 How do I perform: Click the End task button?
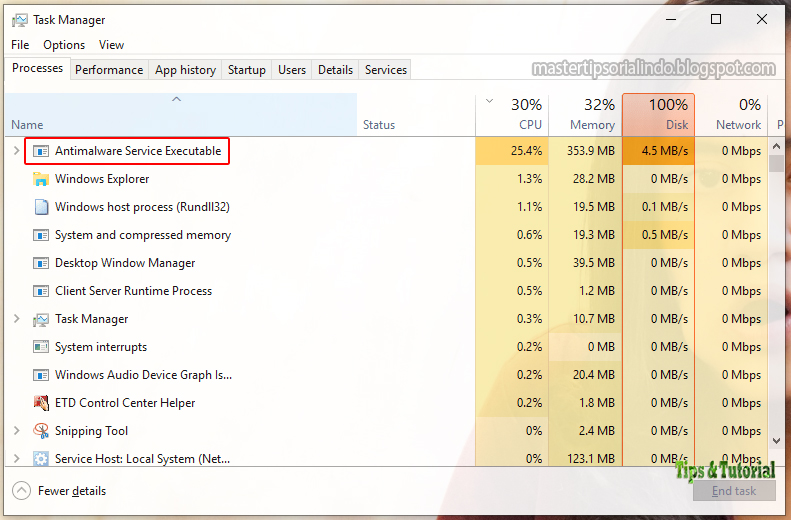[x=734, y=491]
